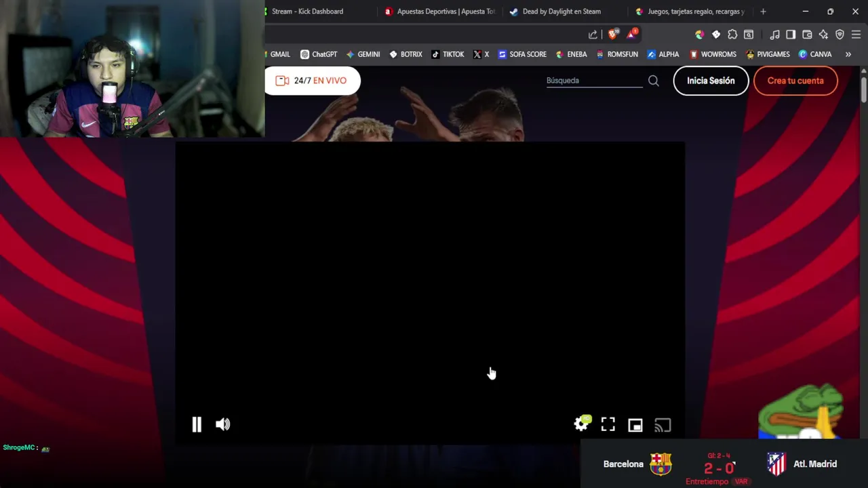Switch to Juegos, tarjetas regalo tab
Image resolution: width=868 pixels, height=488 pixels.
pyautogui.click(x=690, y=12)
